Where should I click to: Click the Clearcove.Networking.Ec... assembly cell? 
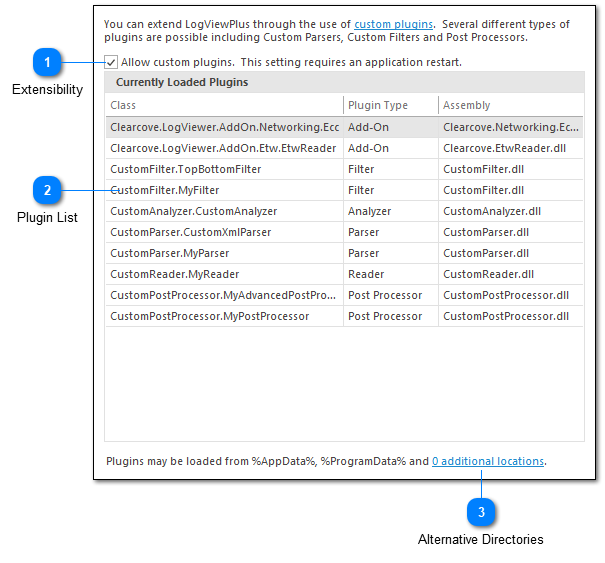pyautogui.click(x=511, y=127)
